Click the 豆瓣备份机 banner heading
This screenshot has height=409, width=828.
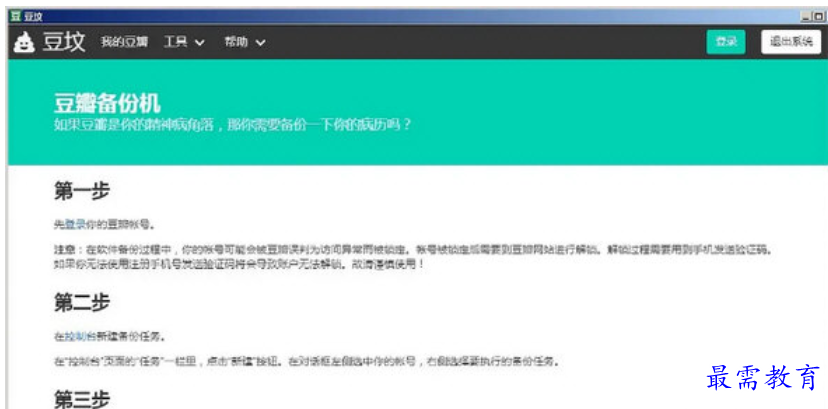click(x=107, y=104)
